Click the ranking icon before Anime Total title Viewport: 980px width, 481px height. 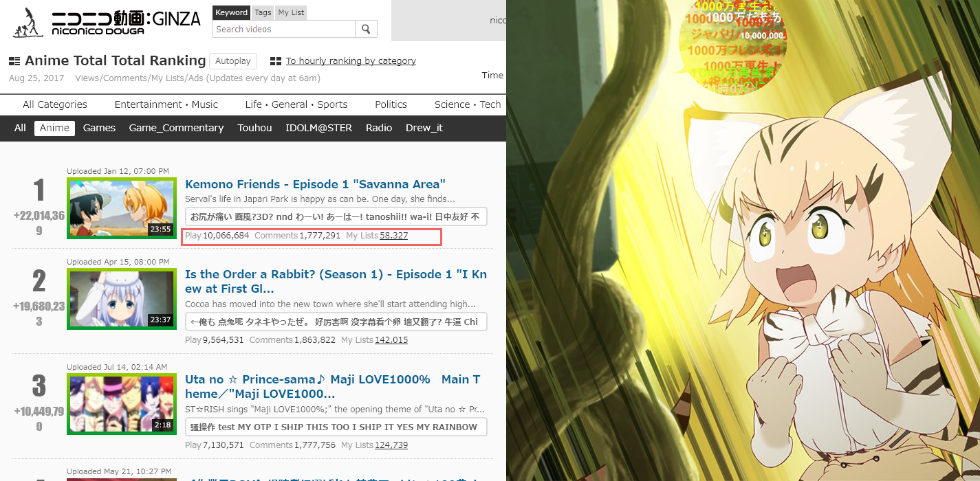coord(14,61)
